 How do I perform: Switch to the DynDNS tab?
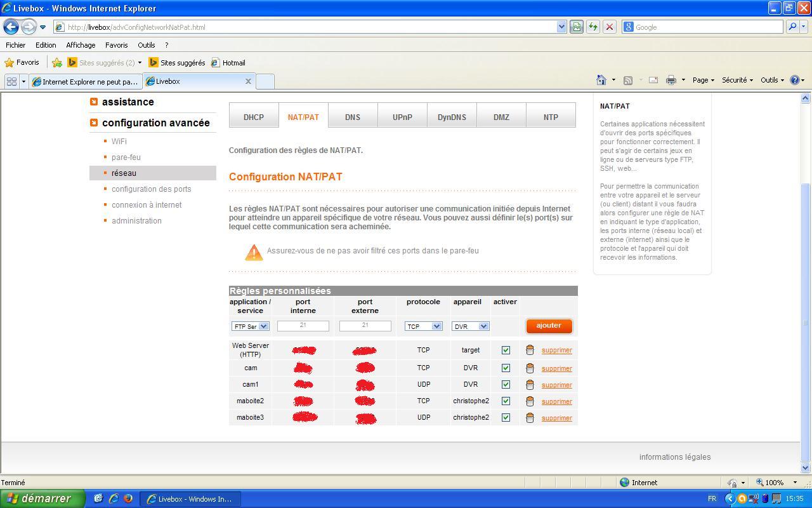click(452, 117)
